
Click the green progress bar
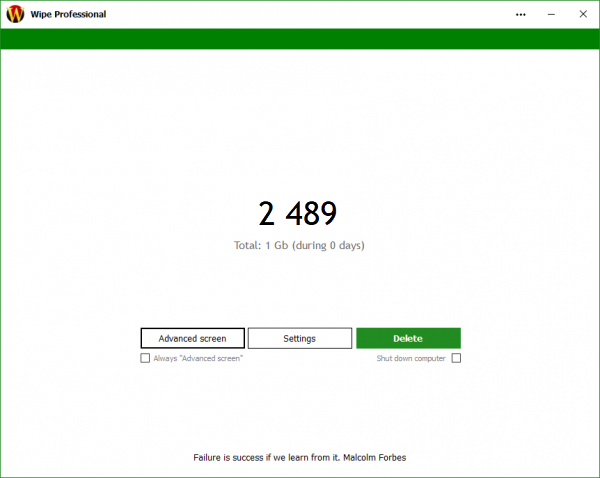click(x=300, y=39)
